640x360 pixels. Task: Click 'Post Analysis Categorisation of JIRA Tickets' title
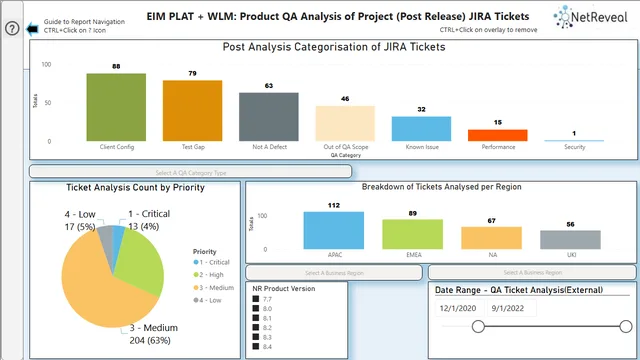click(x=334, y=47)
